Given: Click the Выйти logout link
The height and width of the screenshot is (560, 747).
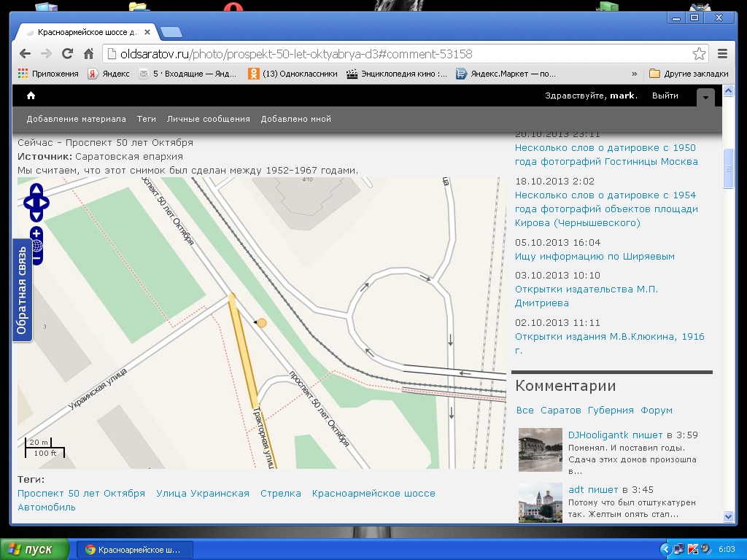Looking at the screenshot, I should [665, 96].
